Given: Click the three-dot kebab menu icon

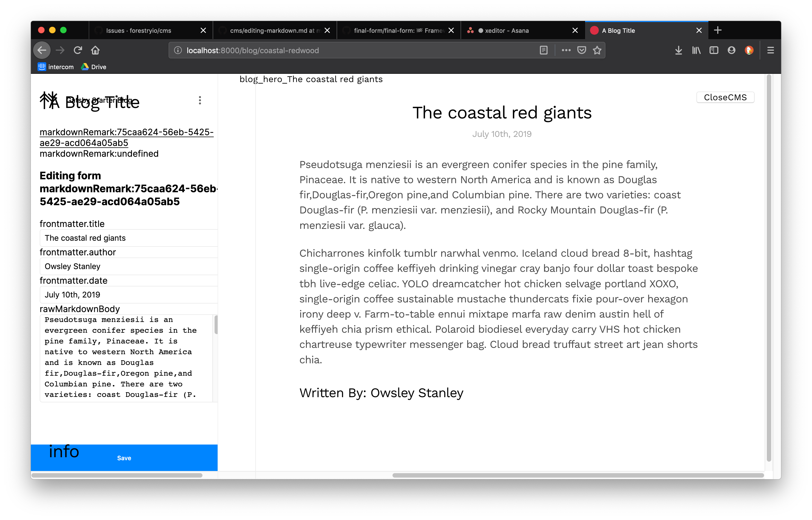Looking at the screenshot, I should [x=199, y=100].
